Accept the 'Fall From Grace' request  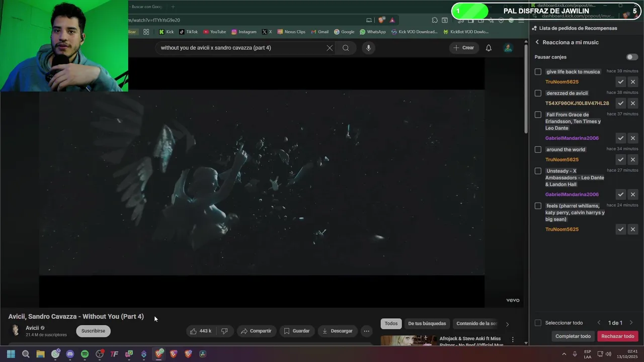pos(621,138)
